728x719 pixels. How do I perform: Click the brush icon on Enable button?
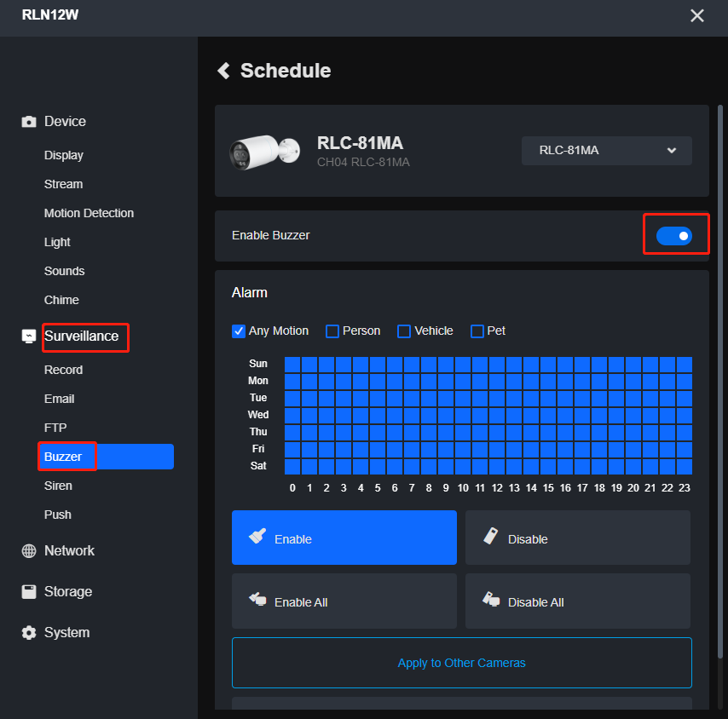[257, 536]
